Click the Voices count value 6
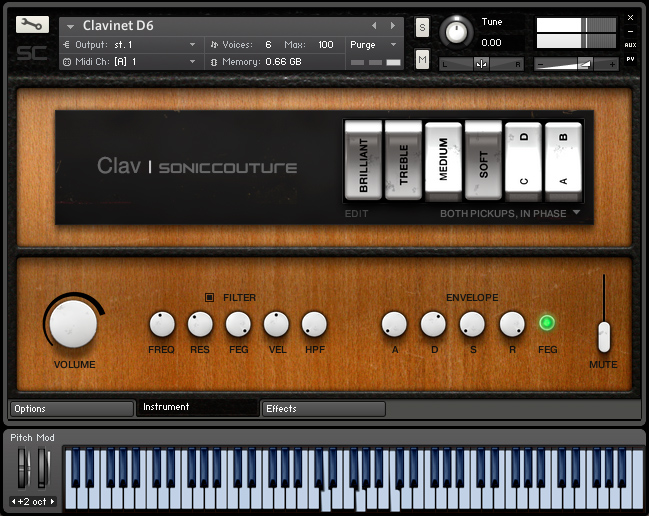The width and height of the screenshot is (649, 516). click(x=268, y=45)
